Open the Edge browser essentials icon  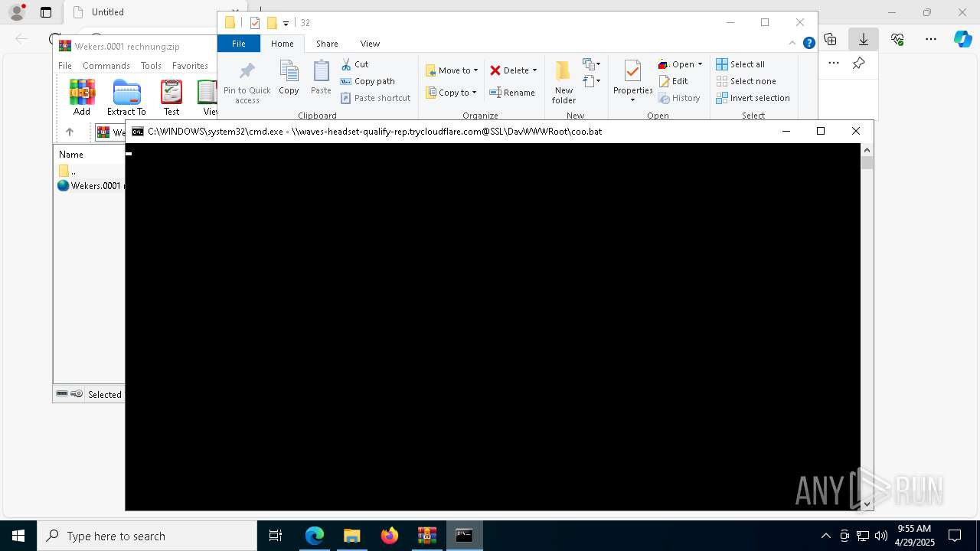897,39
